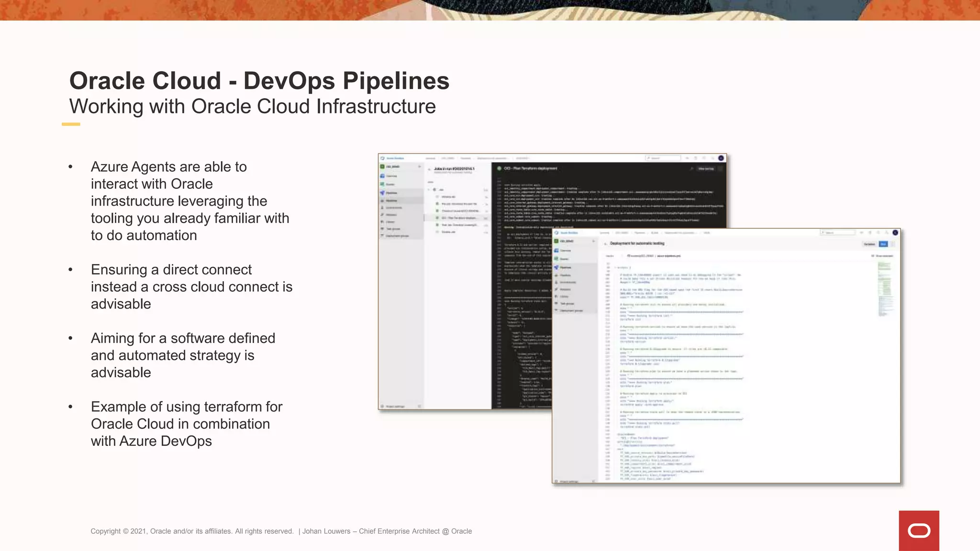Open Task groups in back log window sidebar
The width and height of the screenshot is (980, 551).
[390, 229]
